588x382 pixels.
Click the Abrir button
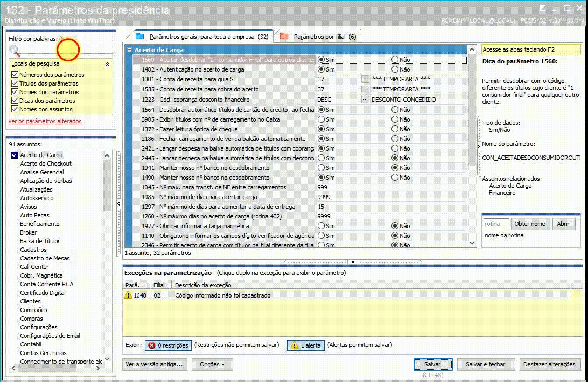563,224
